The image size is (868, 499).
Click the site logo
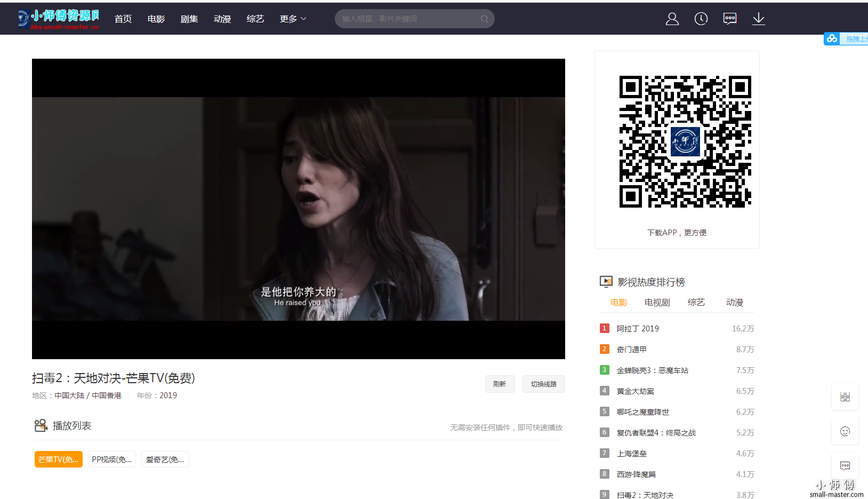click(59, 19)
